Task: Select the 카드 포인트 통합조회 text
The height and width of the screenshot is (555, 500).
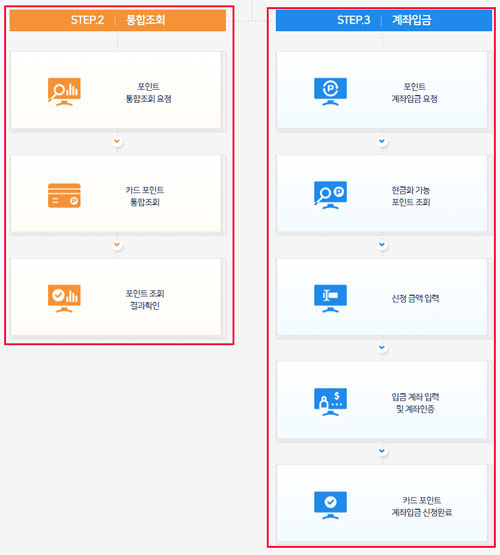Action: [145, 196]
